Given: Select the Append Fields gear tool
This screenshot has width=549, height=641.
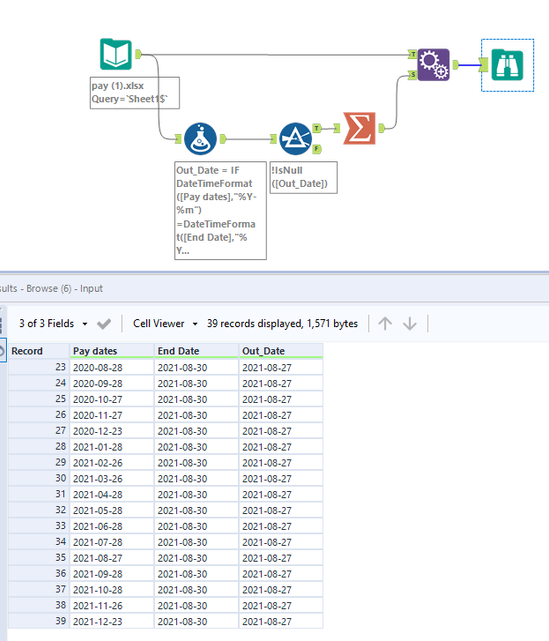Looking at the screenshot, I should tap(433, 65).
